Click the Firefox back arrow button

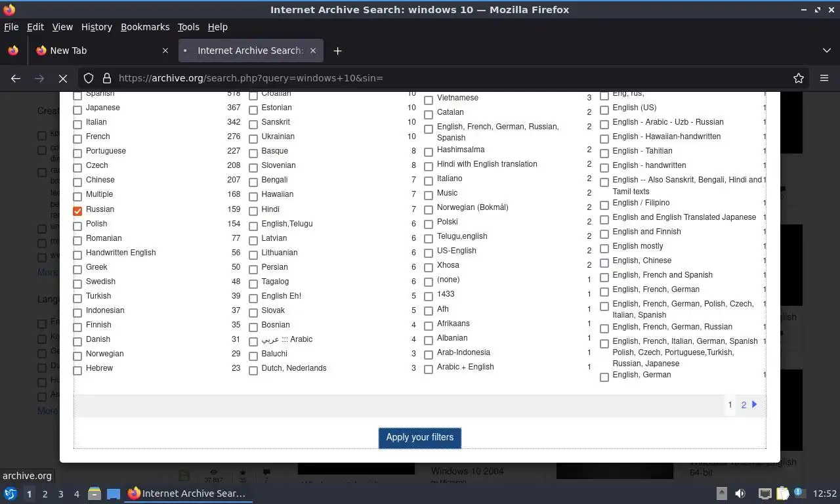(x=16, y=78)
